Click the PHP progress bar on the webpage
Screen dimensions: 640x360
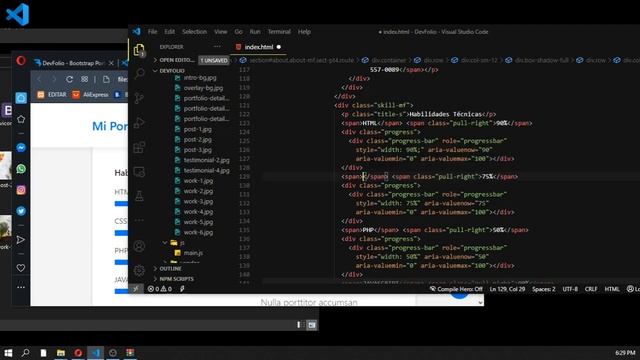pos(121,262)
